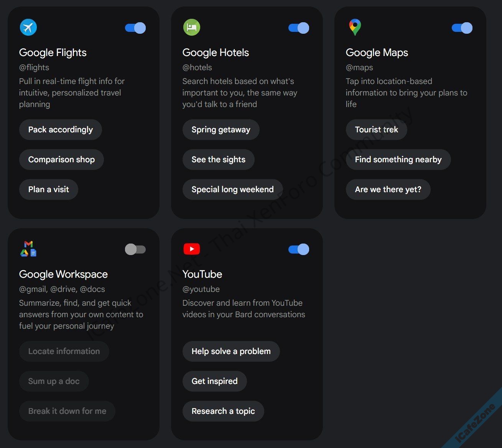Choose Find something nearby chip
This screenshot has height=448, width=502.
398,160
